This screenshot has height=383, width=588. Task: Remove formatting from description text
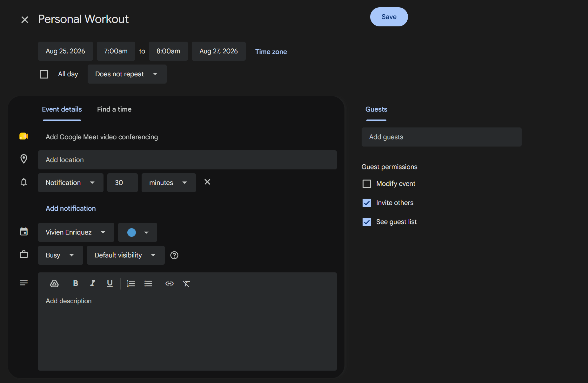point(186,284)
